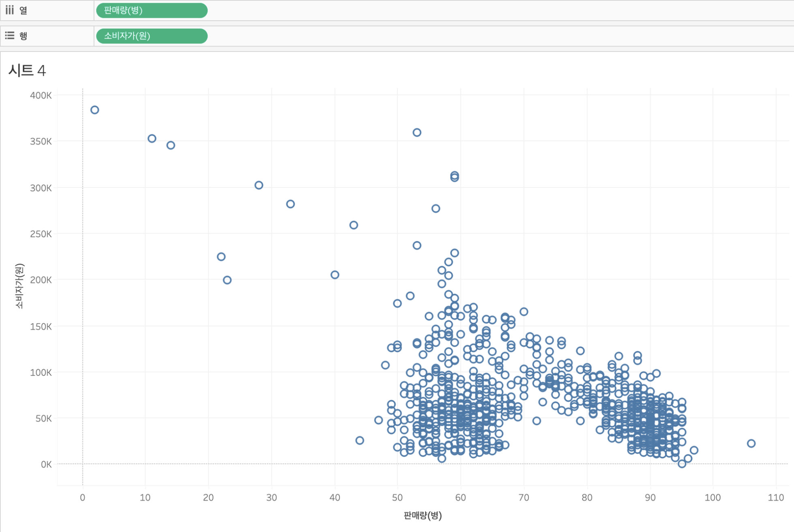Click the 행 rows shelf label
794x532 pixels.
[24, 36]
